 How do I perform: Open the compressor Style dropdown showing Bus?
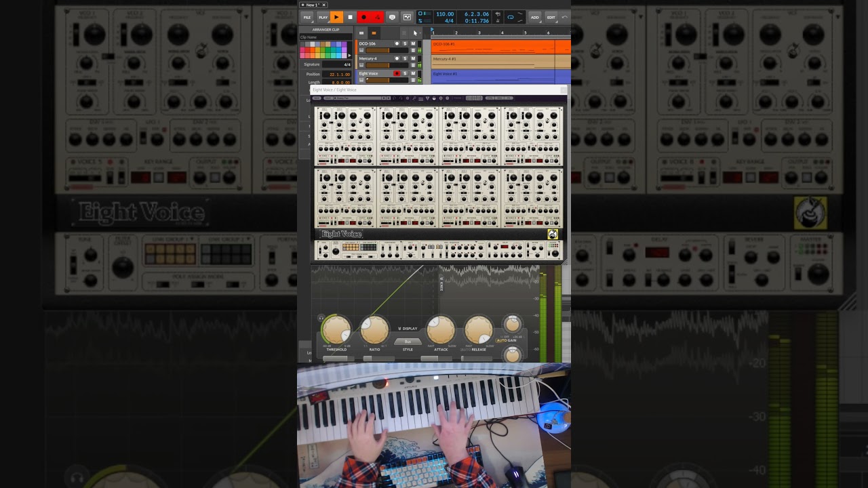point(408,342)
